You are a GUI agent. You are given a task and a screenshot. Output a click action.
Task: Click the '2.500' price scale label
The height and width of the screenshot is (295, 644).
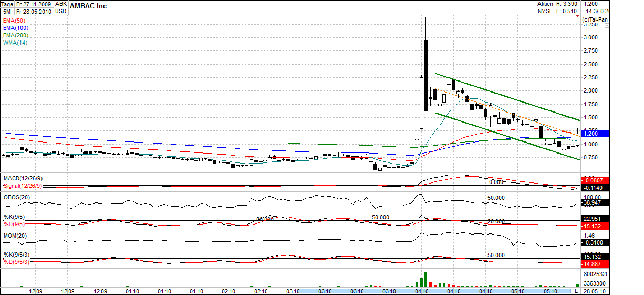coord(591,64)
